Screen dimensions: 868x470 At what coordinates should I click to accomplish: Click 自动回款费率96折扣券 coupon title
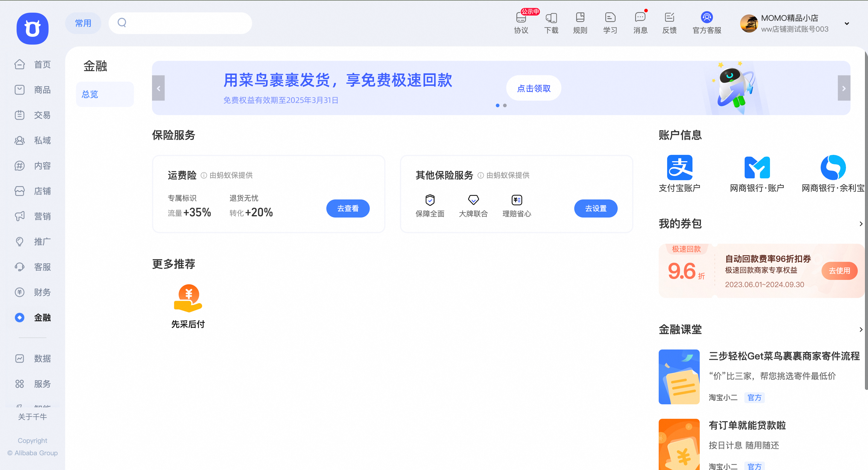click(768, 258)
